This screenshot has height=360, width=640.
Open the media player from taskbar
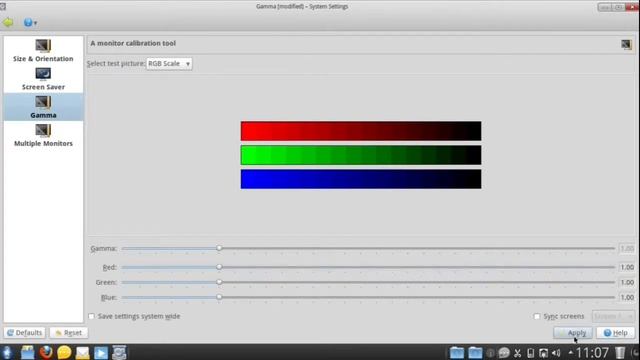point(101,352)
